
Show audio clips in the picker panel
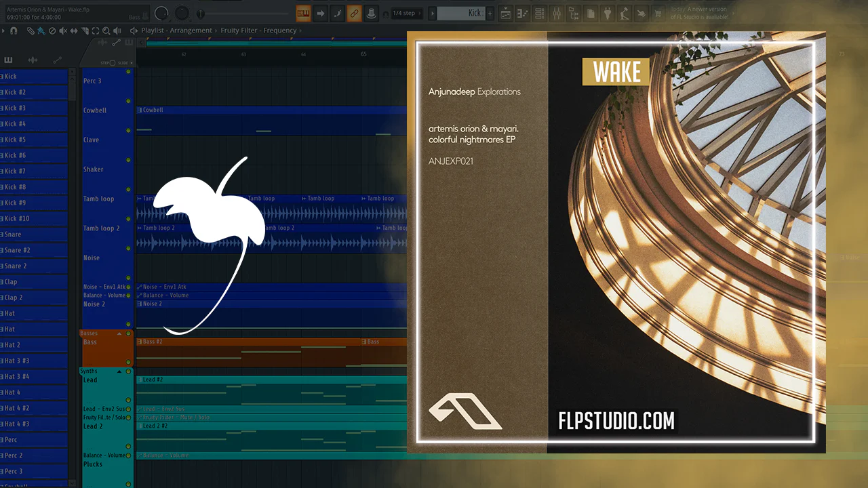tap(33, 60)
